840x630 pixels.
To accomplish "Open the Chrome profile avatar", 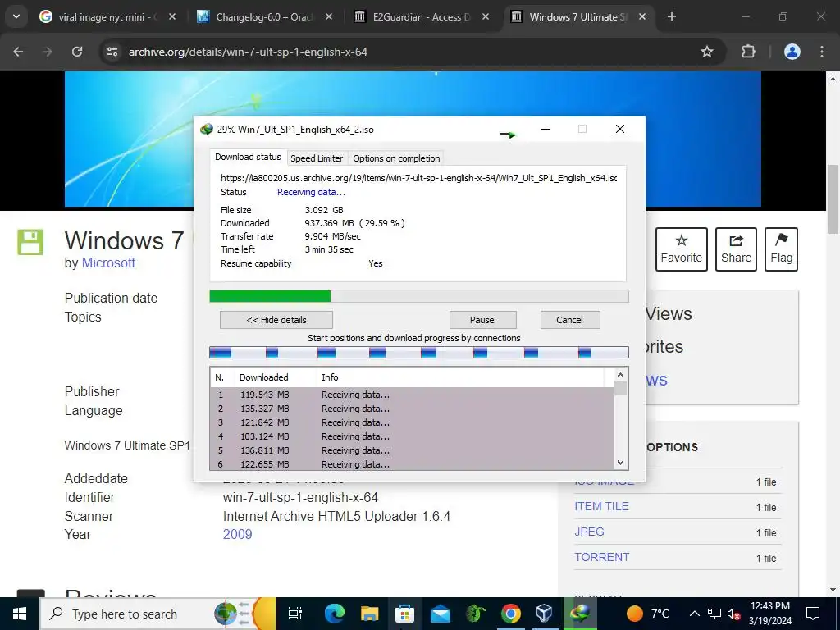I will click(x=792, y=52).
